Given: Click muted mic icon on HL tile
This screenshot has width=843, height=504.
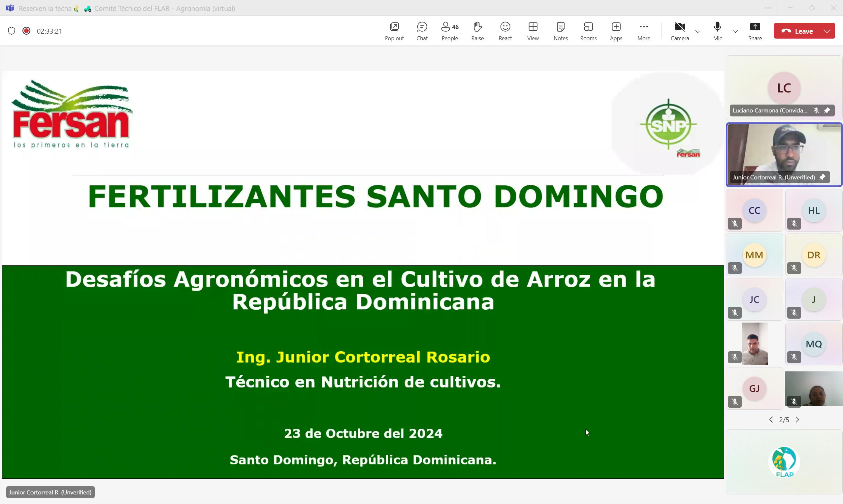Looking at the screenshot, I should pos(794,224).
